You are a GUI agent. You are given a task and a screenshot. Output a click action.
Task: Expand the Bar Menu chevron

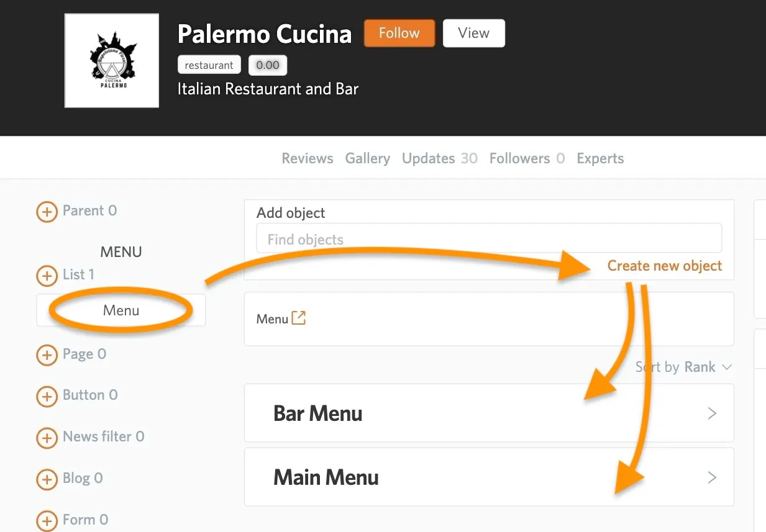(712, 413)
